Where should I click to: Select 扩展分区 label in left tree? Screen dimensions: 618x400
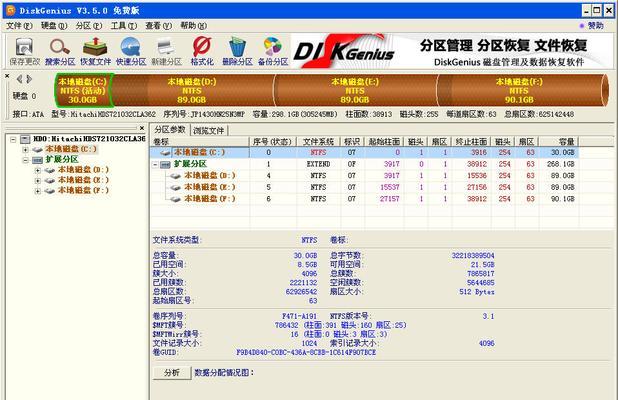[62, 160]
